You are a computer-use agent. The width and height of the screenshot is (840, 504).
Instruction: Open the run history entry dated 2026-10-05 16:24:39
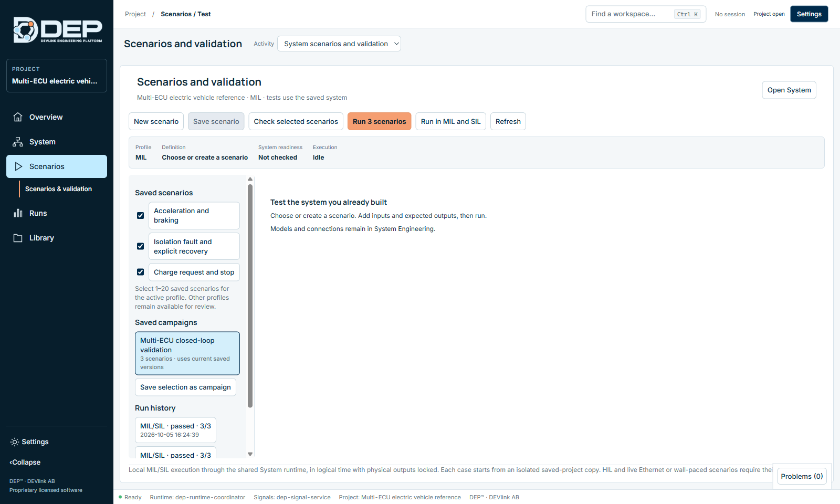[175, 430]
